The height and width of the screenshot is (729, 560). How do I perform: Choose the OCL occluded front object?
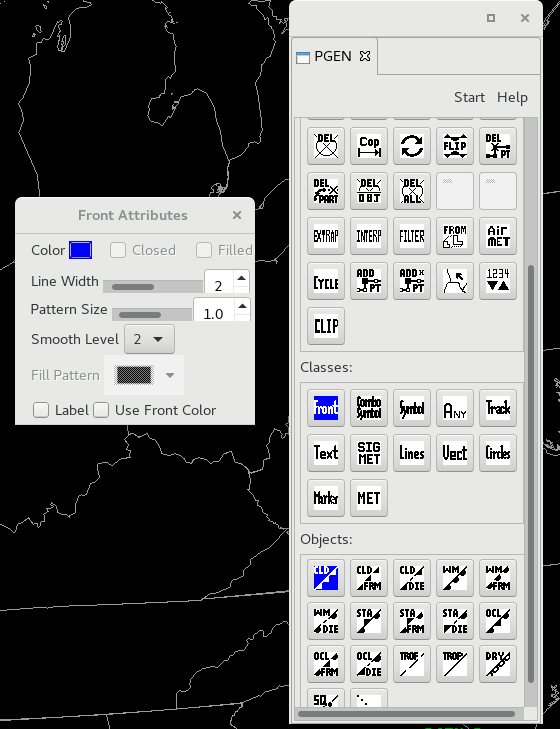point(498,621)
